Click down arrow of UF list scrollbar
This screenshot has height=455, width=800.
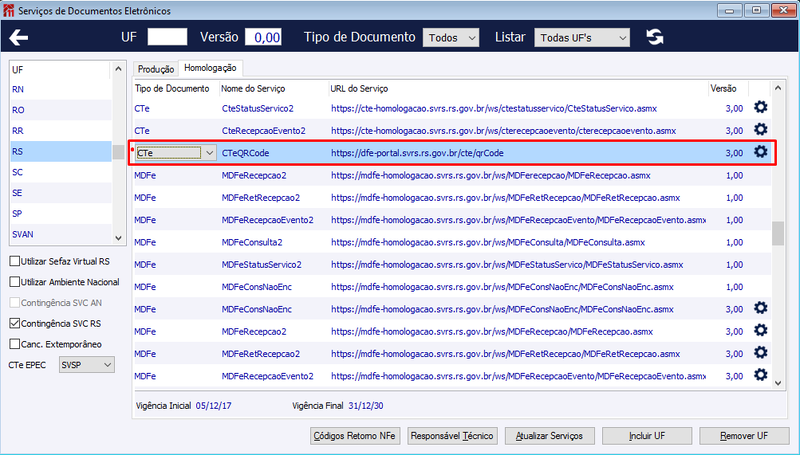pos(118,238)
